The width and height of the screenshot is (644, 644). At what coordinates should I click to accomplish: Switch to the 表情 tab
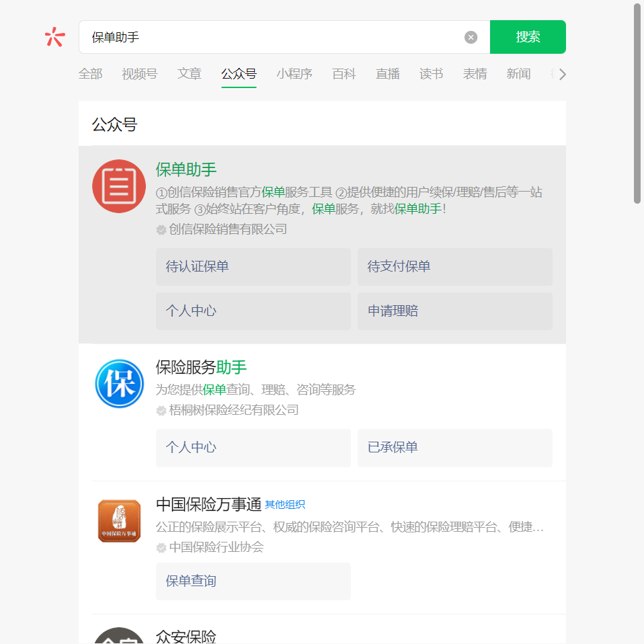pos(475,74)
